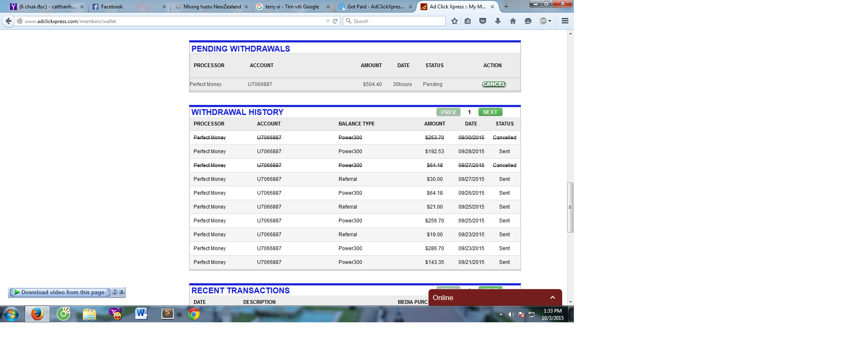Click the scrollbar down arrow
Screen dimensions: 868x350
[570, 302]
